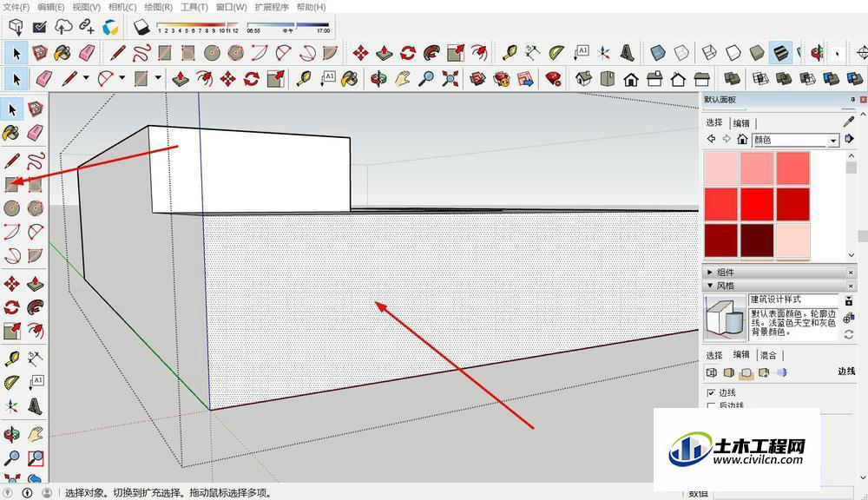868x500 pixels.
Task: Open the 颜色 material library dropdown
Action: (833, 141)
